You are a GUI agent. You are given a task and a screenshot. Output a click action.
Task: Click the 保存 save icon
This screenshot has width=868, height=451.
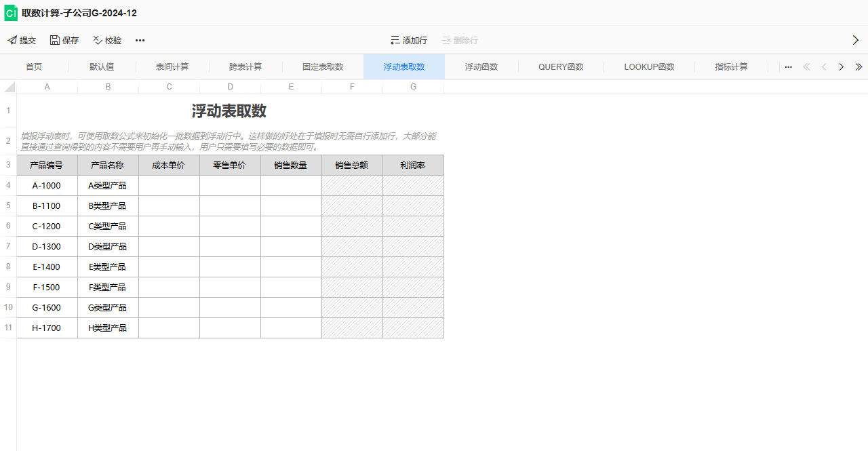[54, 40]
